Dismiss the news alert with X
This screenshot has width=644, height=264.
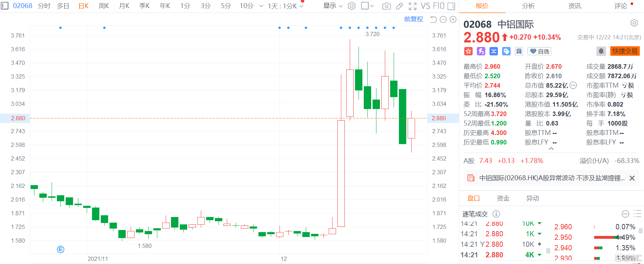tap(632, 178)
